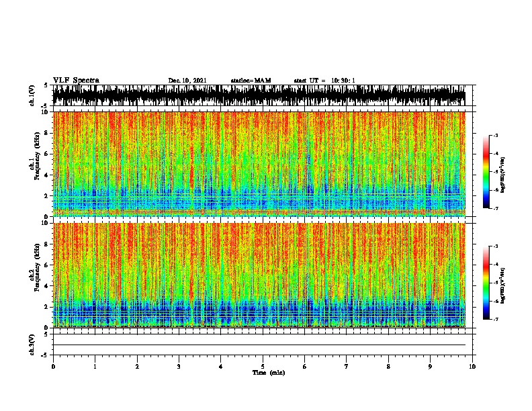Click time axis tick label "7"
This screenshot has width=532, height=411.
[347, 367]
